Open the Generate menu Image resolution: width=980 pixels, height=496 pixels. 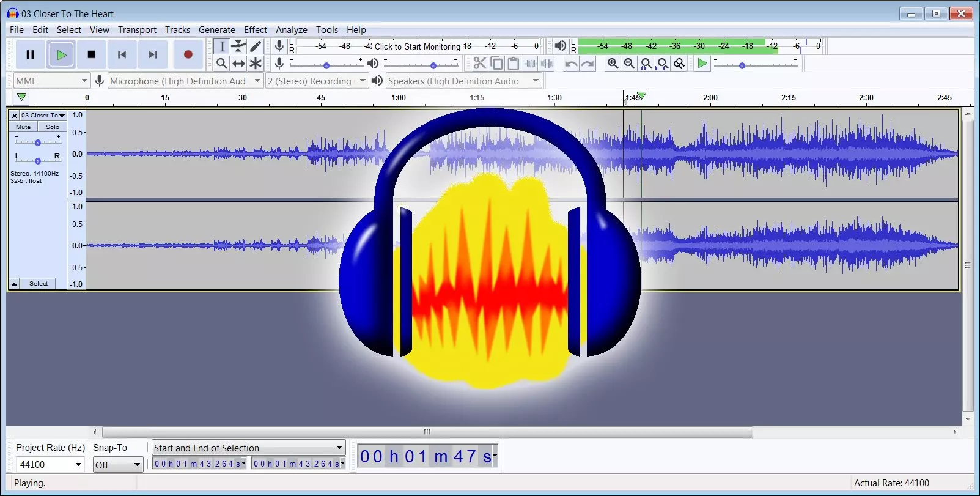[x=216, y=30]
